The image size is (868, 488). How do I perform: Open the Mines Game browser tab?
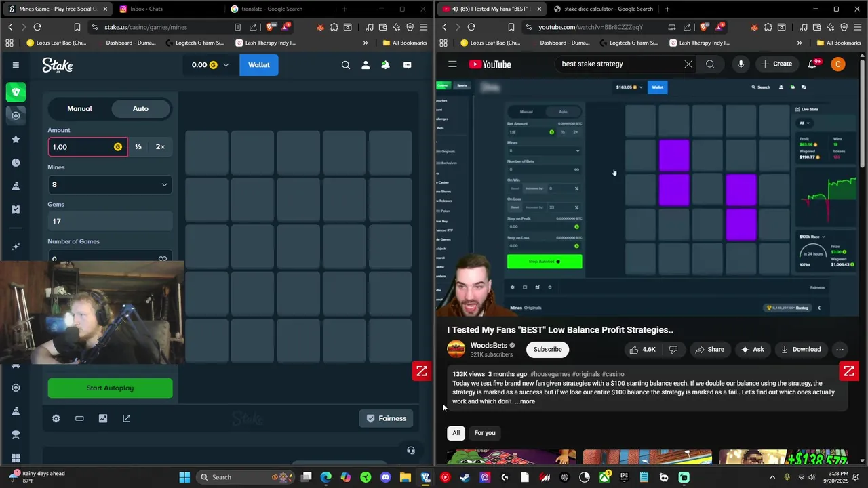coord(57,9)
